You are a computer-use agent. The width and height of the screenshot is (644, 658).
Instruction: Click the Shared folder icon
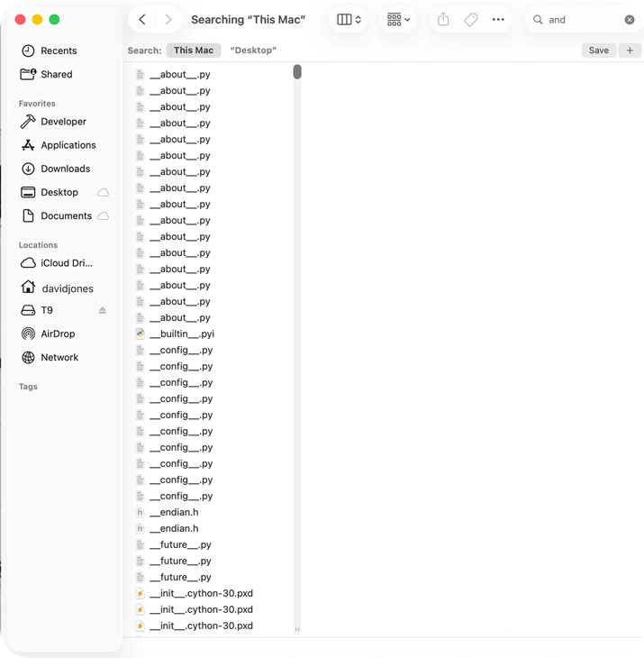[x=28, y=74]
